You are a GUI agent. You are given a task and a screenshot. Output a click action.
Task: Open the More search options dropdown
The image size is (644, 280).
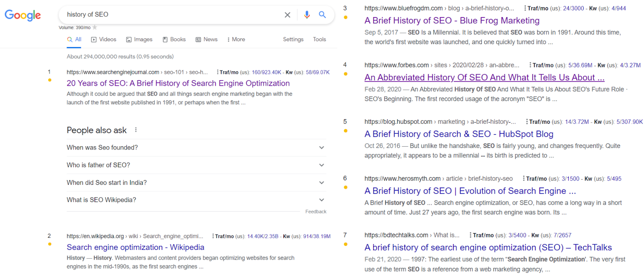[236, 39]
